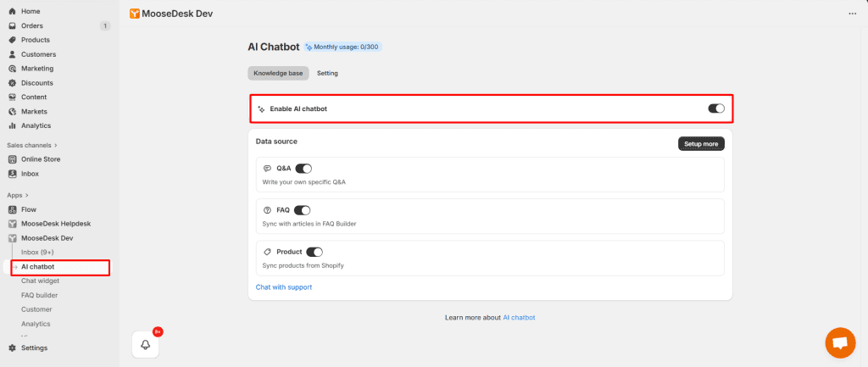This screenshot has height=367, width=868.
Task: Open Customer under MooseDesk Dev
Action: point(36,309)
